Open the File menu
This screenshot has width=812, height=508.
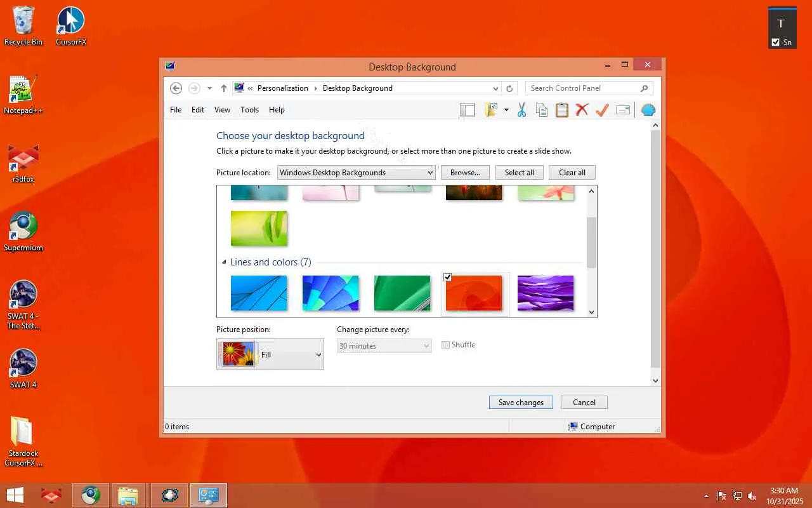tap(176, 110)
